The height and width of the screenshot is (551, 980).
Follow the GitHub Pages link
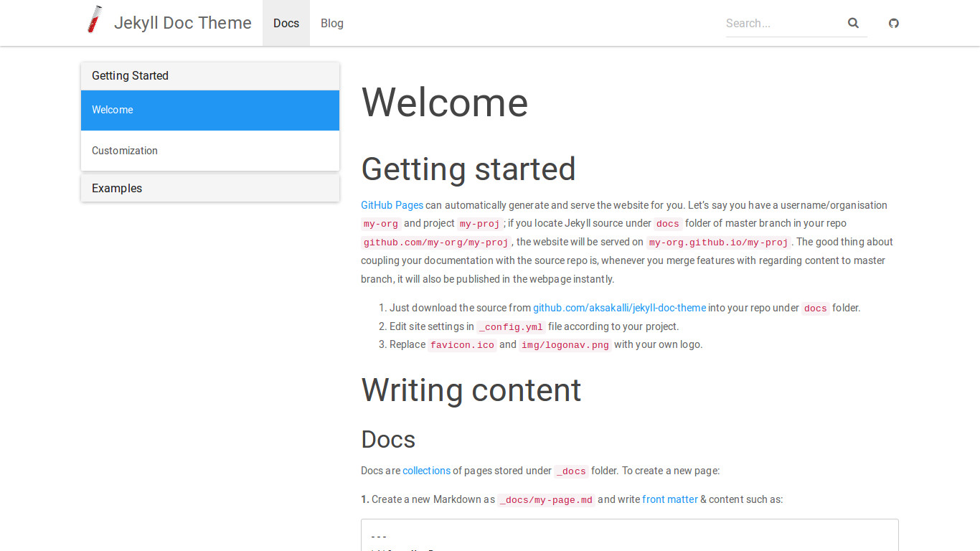pyautogui.click(x=392, y=205)
